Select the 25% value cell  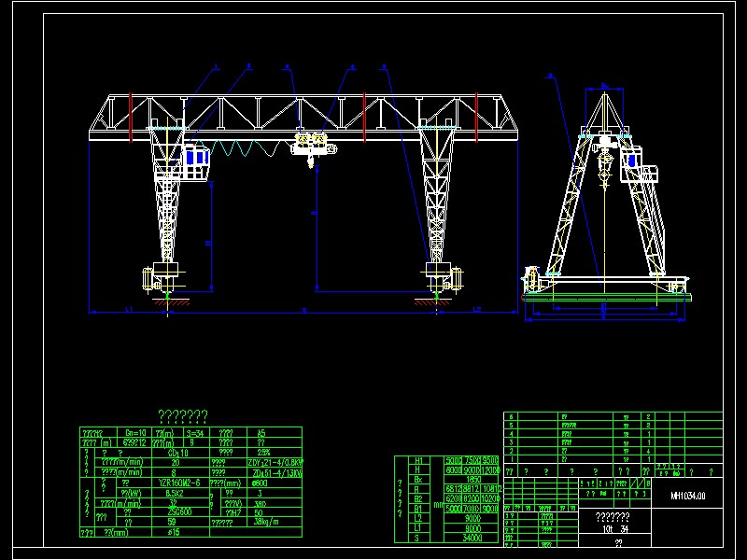[x=263, y=453]
